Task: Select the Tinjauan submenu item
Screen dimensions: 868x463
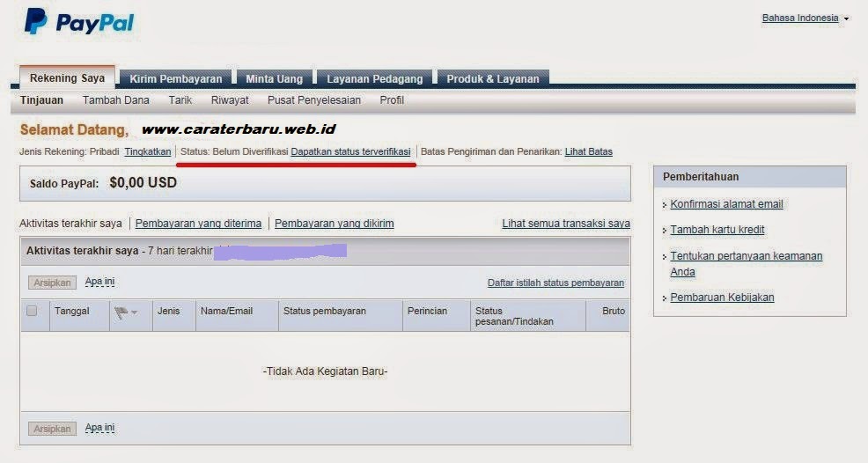Action: (x=41, y=100)
